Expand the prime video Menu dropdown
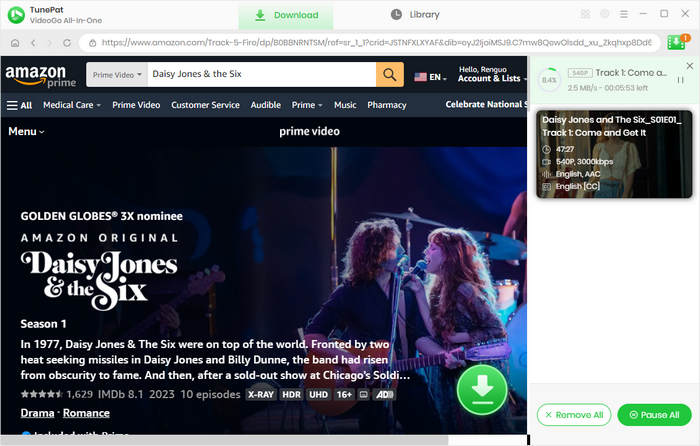This screenshot has width=700, height=446. (26, 132)
